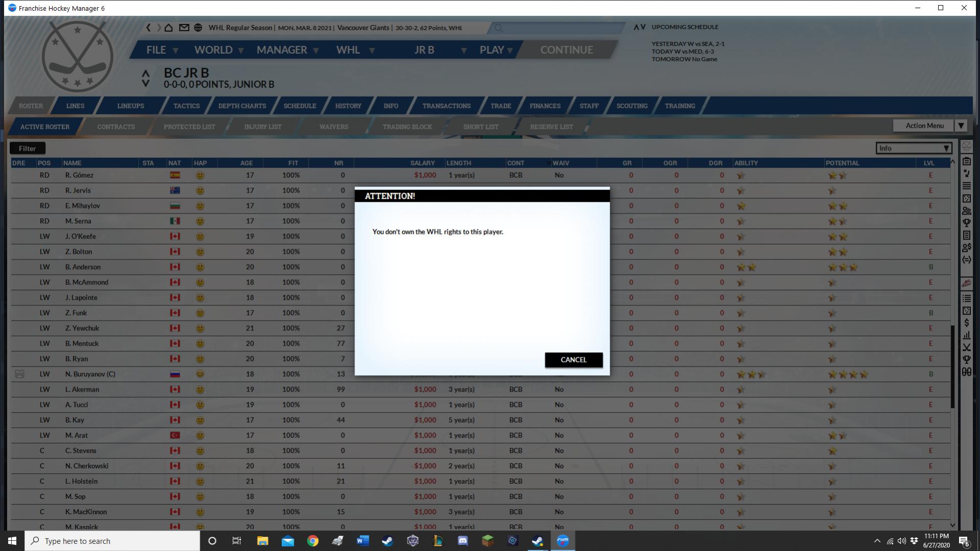Screen dimensions: 980x551
Task: Click the team switcher up arrow
Action: click(x=146, y=74)
